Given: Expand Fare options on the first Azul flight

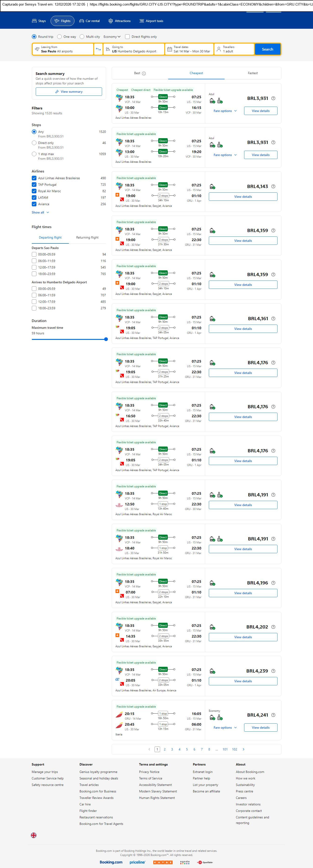Looking at the screenshot, I should click(225, 111).
